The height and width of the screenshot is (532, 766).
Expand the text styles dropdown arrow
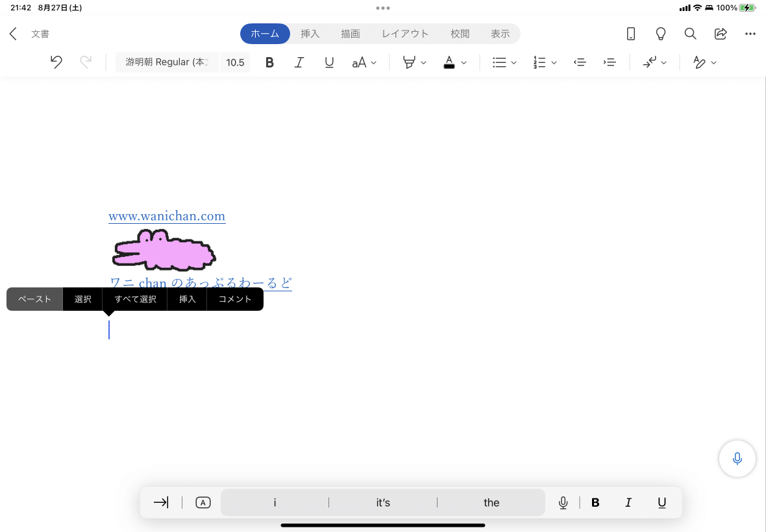[713, 62]
